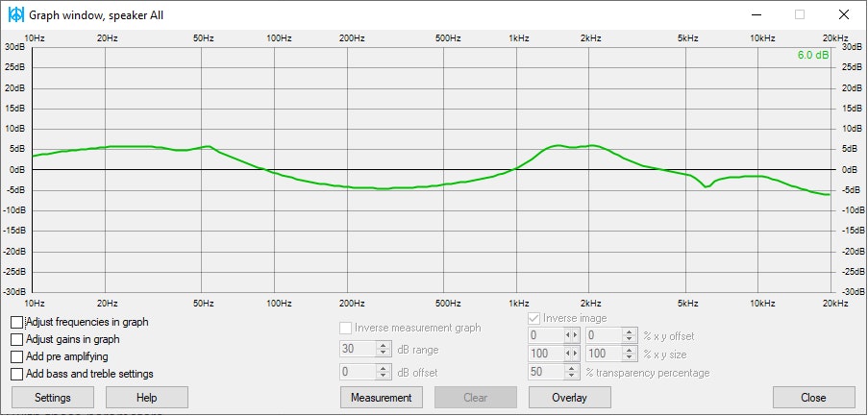Check the Add pre amplifying option
Screen dimensions: 868x416
17,357
